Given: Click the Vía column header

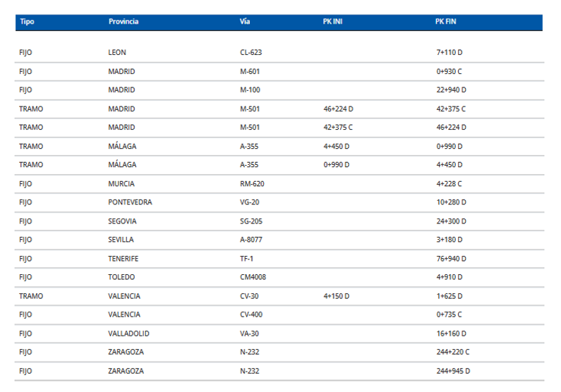Looking at the screenshot, I should point(245,22).
